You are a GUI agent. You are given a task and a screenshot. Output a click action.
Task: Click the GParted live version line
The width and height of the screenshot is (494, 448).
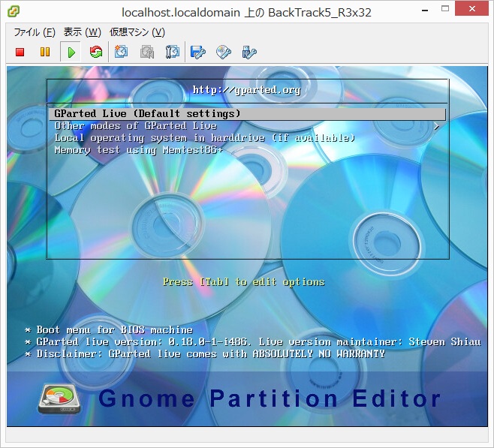(253, 342)
